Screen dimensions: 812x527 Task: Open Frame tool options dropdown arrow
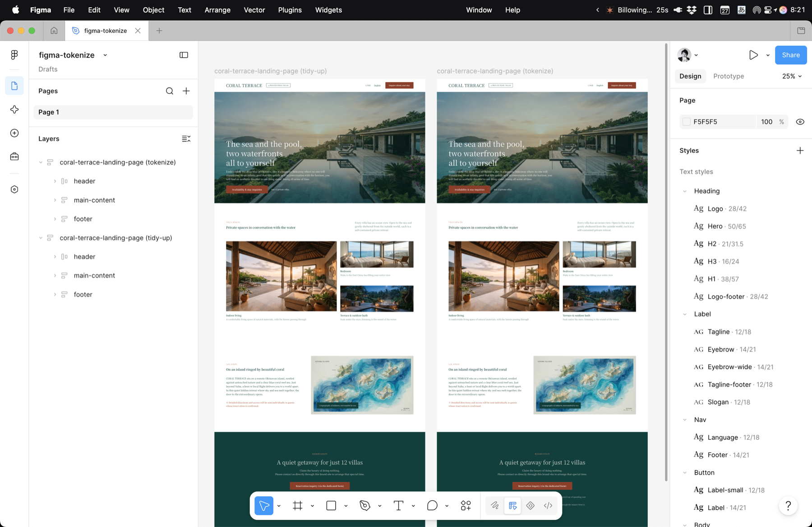pos(312,506)
